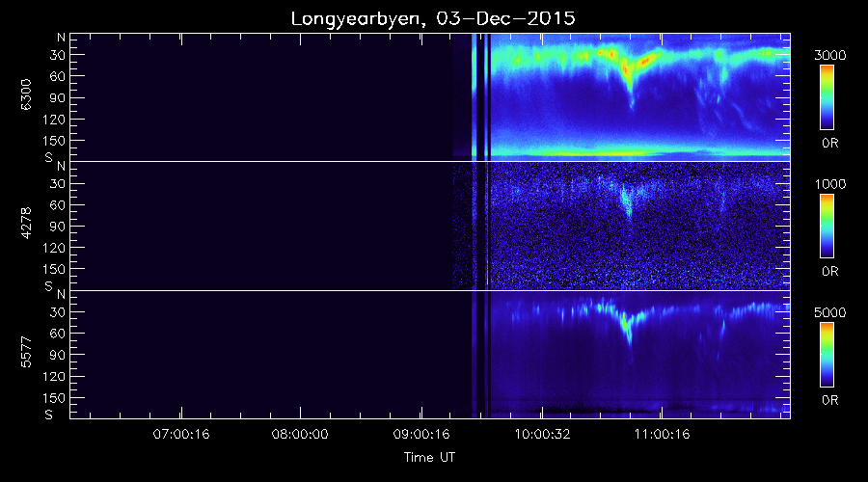Click the 6300 color scale bar
Image resolution: width=868 pixels, height=482 pixels.
827,97
